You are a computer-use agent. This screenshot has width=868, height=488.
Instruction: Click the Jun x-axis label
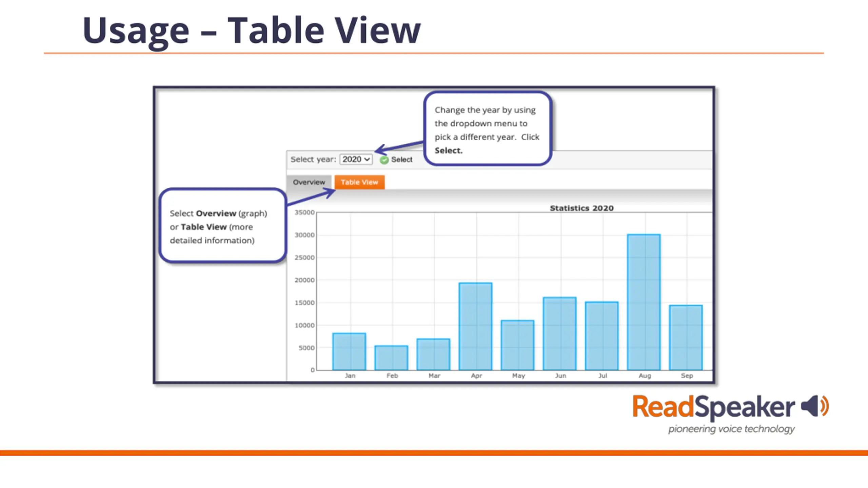point(560,375)
